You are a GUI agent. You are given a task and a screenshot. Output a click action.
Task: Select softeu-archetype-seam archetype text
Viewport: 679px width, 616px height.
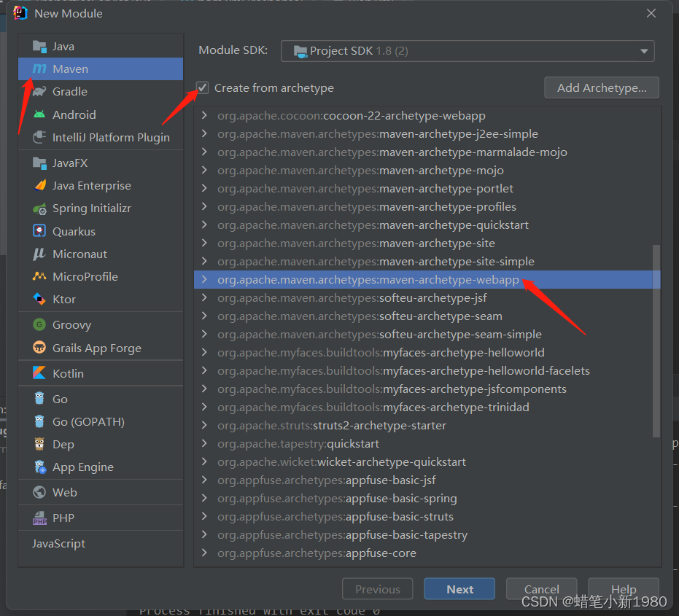point(360,316)
